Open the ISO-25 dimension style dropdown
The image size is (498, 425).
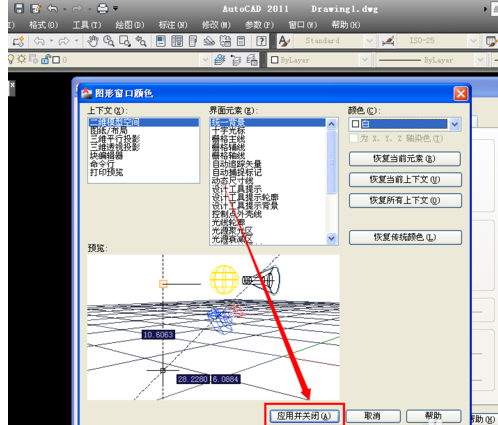click(473, 41)
